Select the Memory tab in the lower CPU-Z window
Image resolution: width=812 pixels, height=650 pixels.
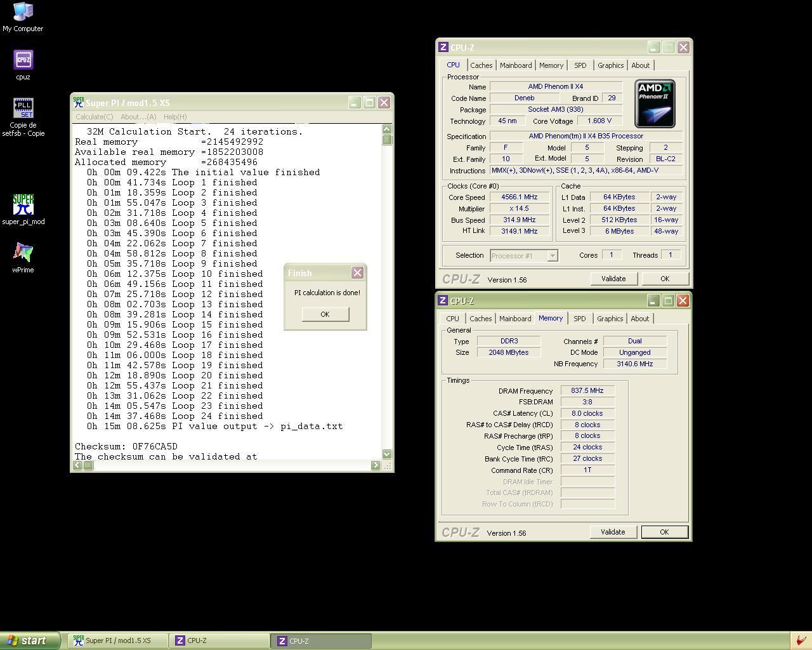[551, 318]
